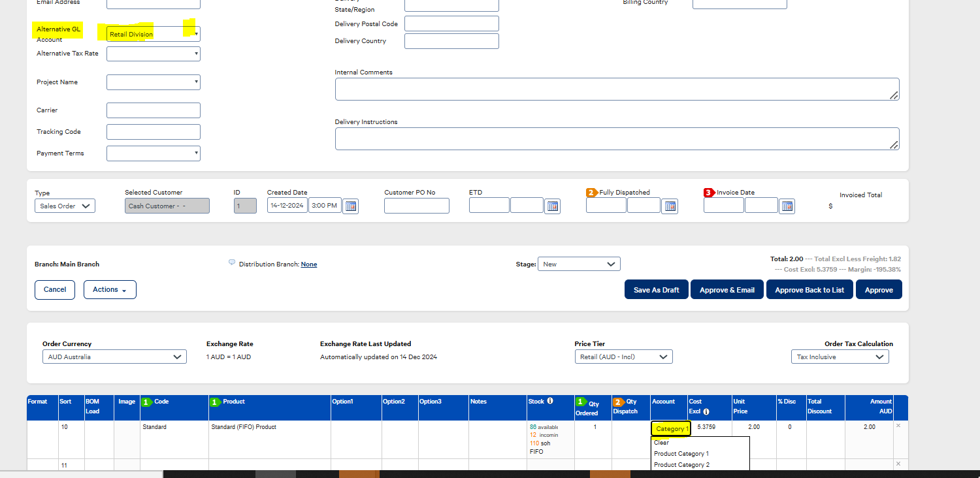The width and height of the screenshot is (980, 478).
Task: Remove the Standard FIFO Product line item
Action: [x=898, y=426]
